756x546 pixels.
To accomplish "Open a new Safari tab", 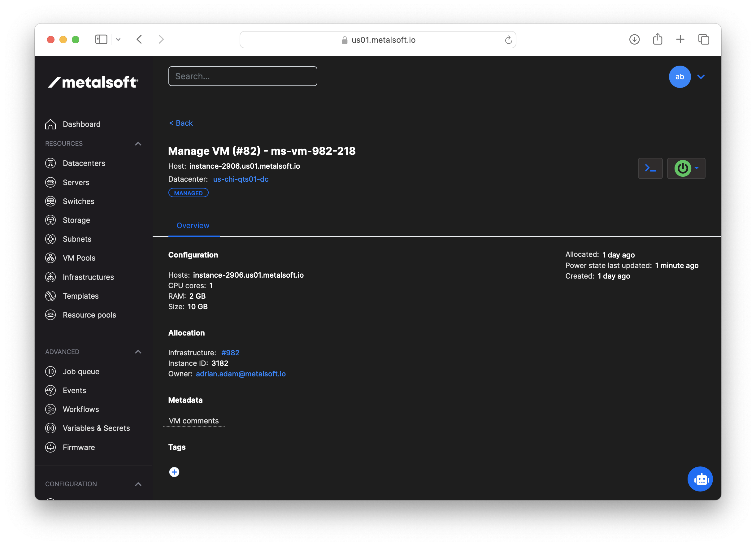I will 680,39.
